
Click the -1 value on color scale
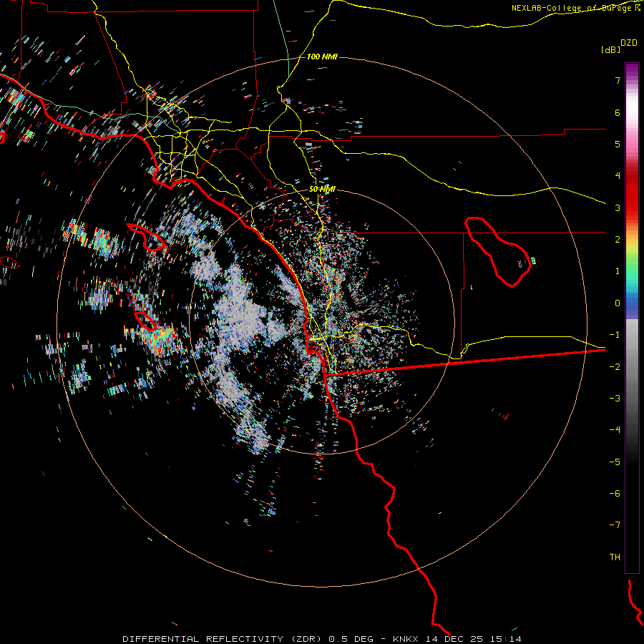[615, 335]
